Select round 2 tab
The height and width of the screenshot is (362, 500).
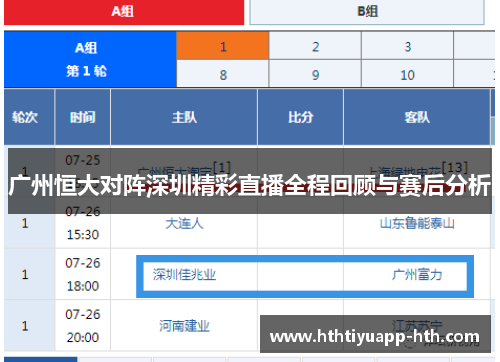pos(315,46)
